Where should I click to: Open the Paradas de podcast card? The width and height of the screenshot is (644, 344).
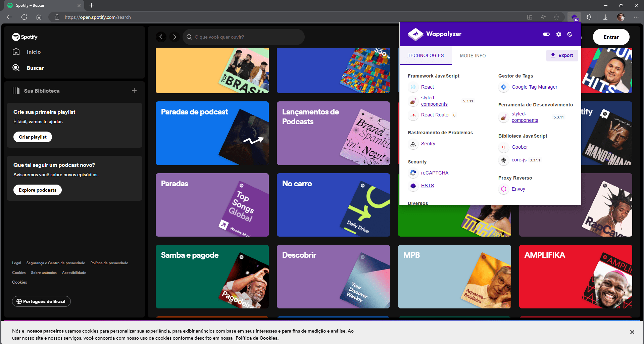pyautogui.click(x=212, y=133)
